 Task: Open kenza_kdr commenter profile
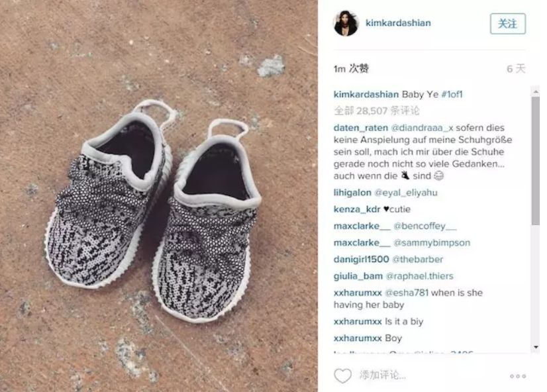click(x=357, y=209)
